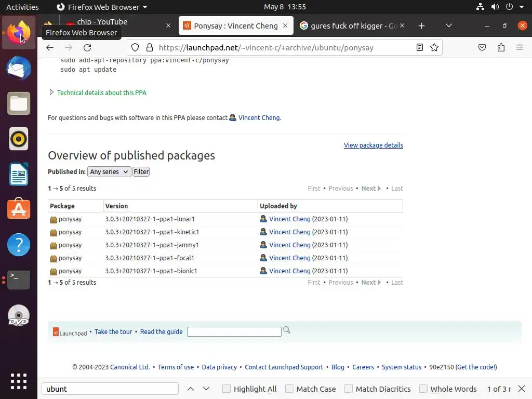The width and height of the screenshot is (532, 399).
Task: Reload the current Launchpad page
Action: coord(87,47)
